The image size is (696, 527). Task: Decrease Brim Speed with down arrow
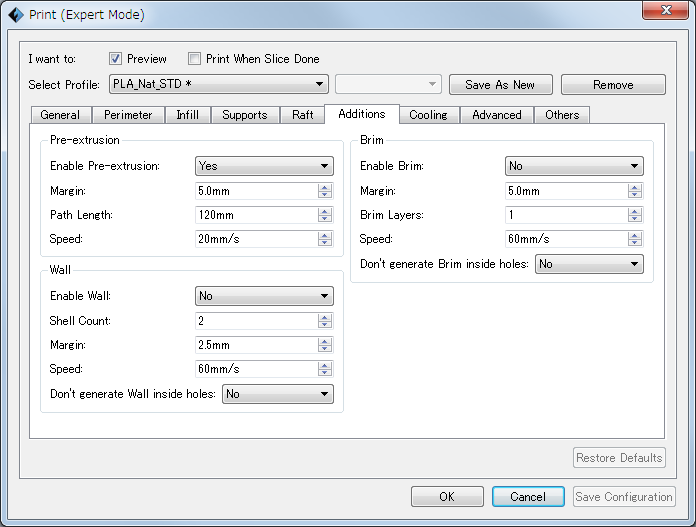pyautogui.click(x=634, y=242)
